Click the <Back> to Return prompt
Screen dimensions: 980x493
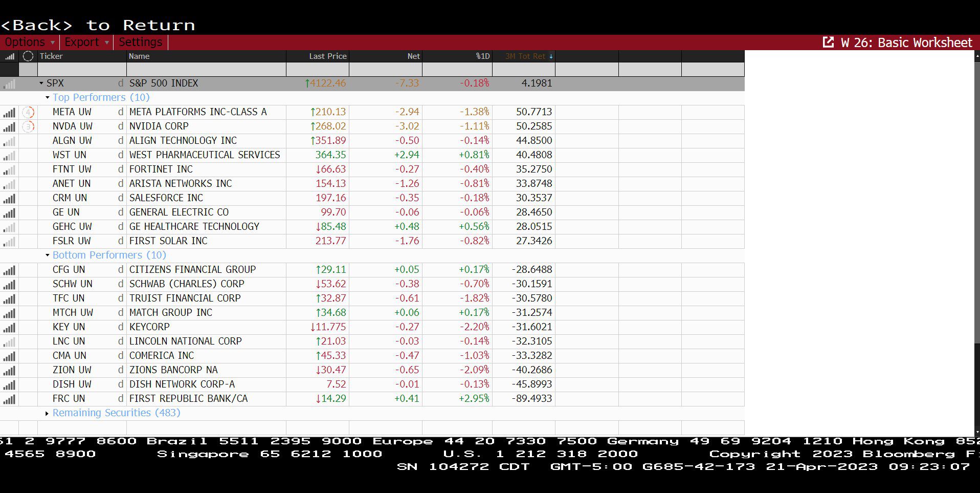tap(98, 25)
